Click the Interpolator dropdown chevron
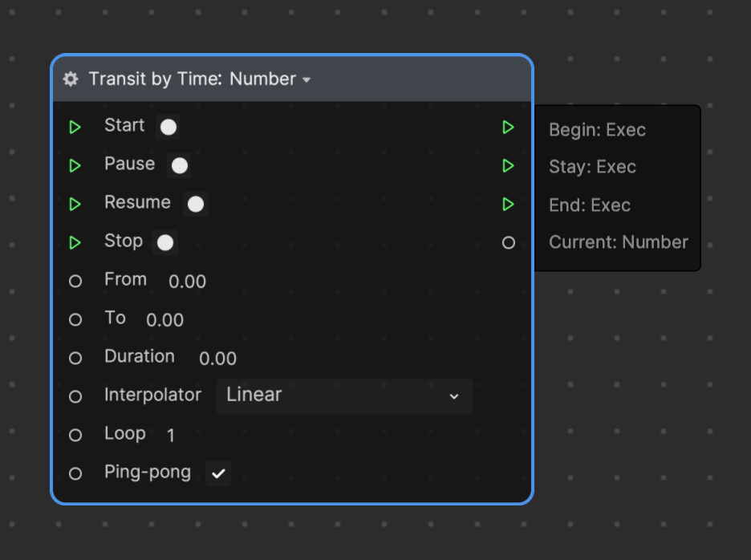 pos(454,396)
